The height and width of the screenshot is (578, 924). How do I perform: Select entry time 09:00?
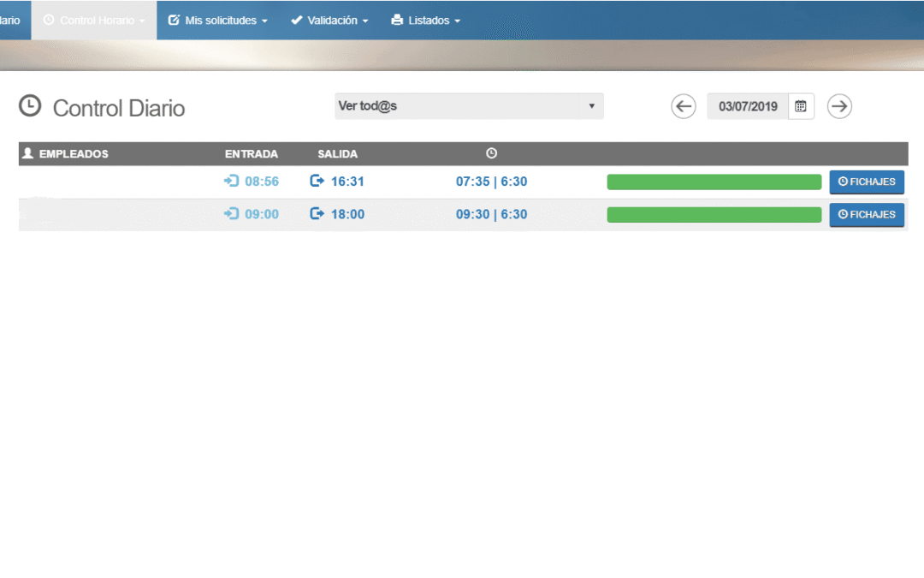pos(262,215)
